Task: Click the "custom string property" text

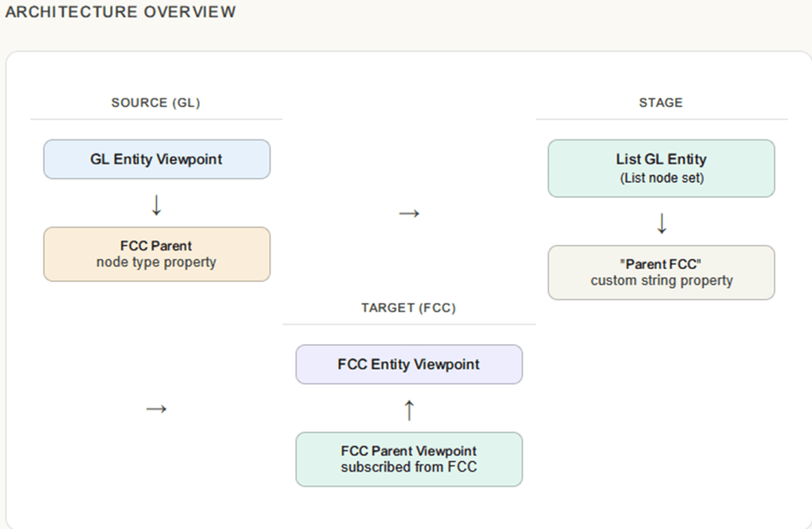Action: tap(661, 281)
